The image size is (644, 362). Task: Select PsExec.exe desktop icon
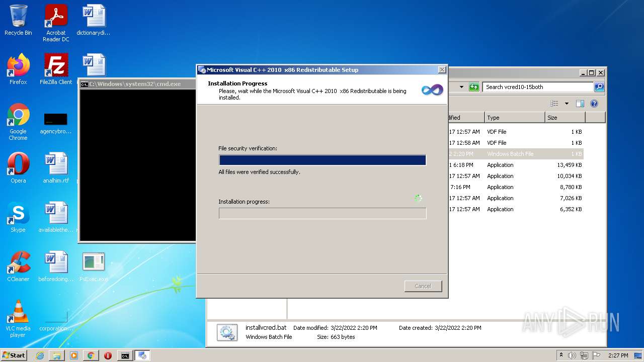[x=94, y=266]
